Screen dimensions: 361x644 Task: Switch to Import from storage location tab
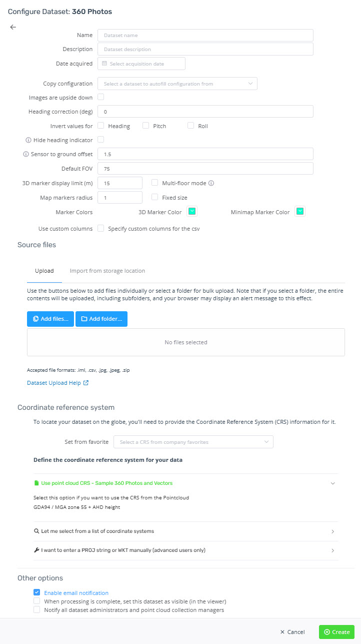click(107, 271)
